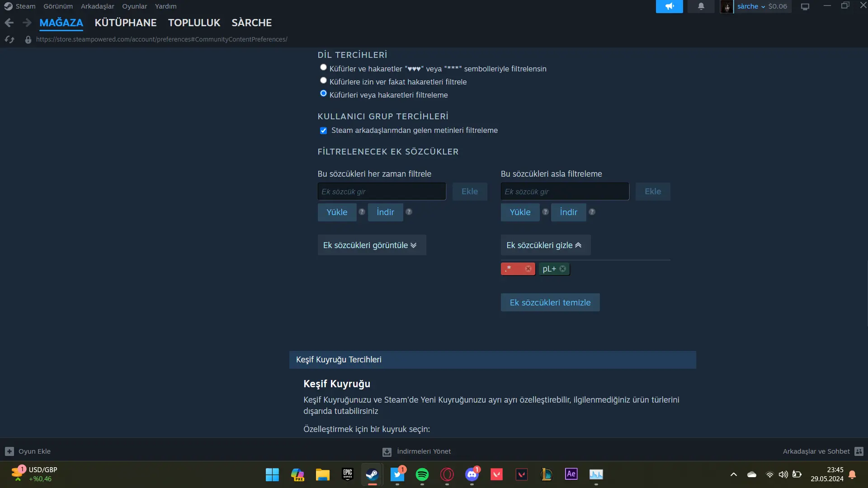Expand 'Ek sözcükleri görüntüle' list
Image resolution: width=868 pixels, height=488 pixels.
pos(372,245)
